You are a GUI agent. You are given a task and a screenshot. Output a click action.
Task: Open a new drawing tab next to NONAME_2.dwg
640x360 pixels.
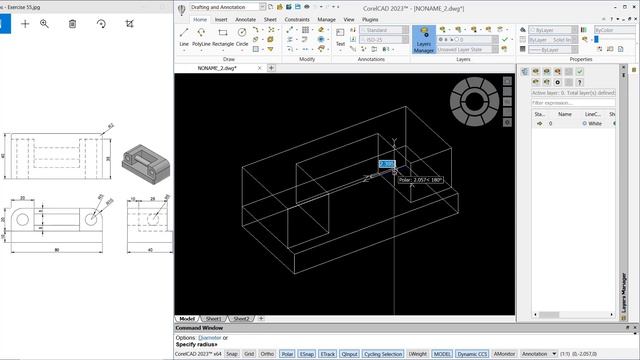[x=271, y=68]
